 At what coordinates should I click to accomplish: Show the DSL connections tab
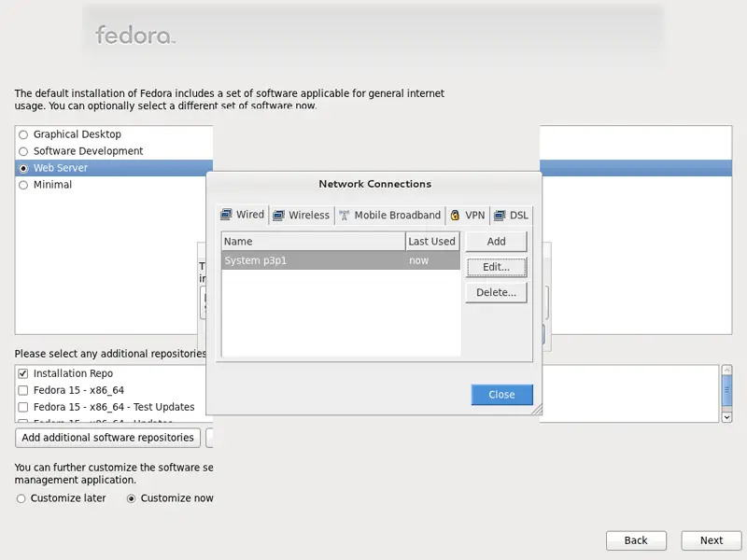(511, 216)
